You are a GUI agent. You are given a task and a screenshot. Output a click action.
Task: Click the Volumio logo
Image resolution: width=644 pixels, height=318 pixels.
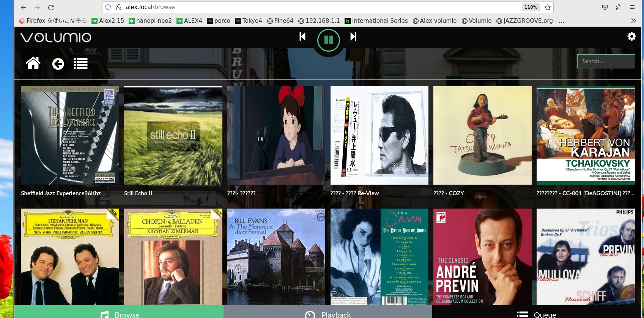coord(56,37)
